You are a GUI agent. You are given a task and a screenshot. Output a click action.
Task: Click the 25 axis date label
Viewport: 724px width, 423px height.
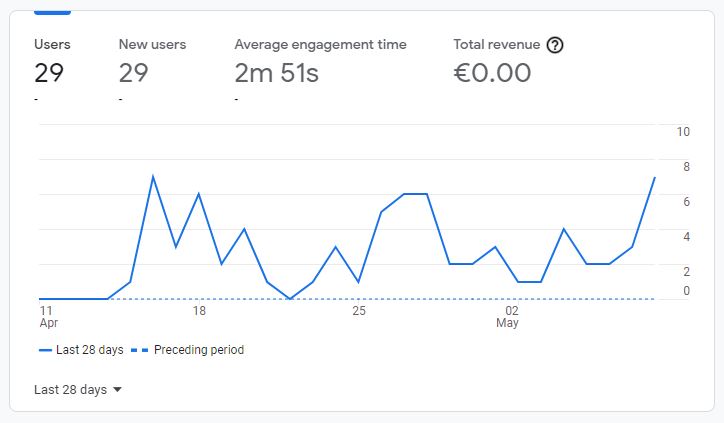(359, 311)
